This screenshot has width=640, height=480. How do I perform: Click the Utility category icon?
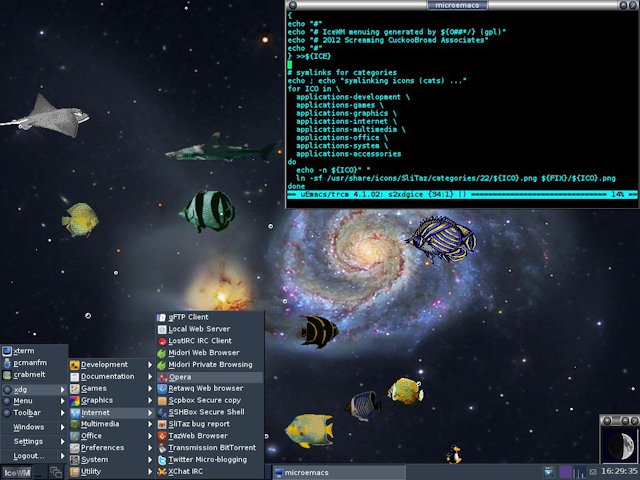coord(74,471)
